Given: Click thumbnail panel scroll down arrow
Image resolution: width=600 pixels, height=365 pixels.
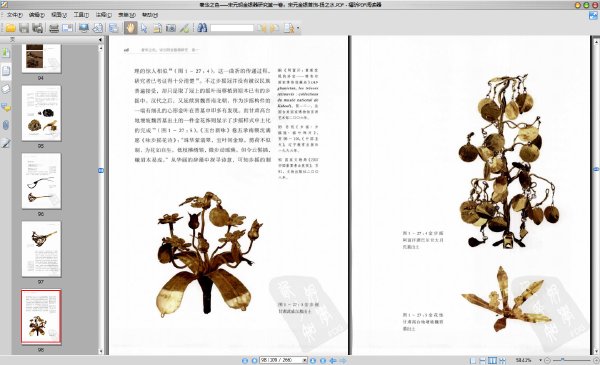Looking at the screenshot, I should [101, 351].
